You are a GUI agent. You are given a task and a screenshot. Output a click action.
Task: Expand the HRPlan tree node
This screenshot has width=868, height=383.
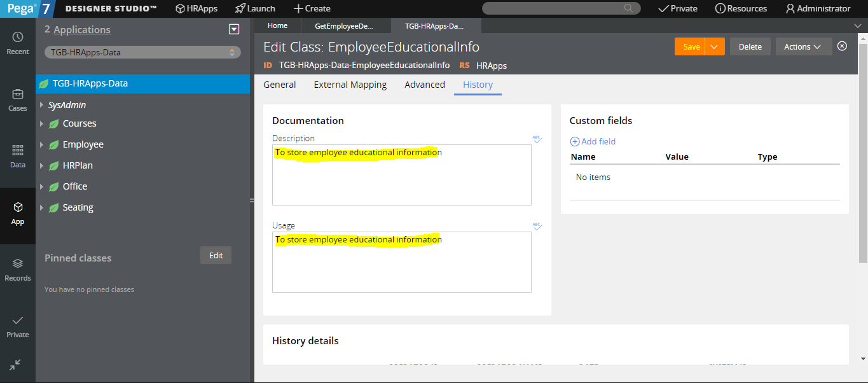click(x=41, y=165)
